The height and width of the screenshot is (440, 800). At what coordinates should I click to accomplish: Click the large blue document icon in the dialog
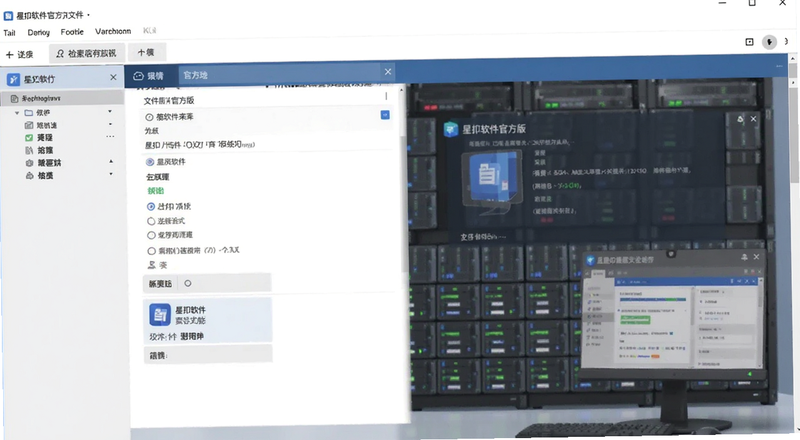pos(491,177)
